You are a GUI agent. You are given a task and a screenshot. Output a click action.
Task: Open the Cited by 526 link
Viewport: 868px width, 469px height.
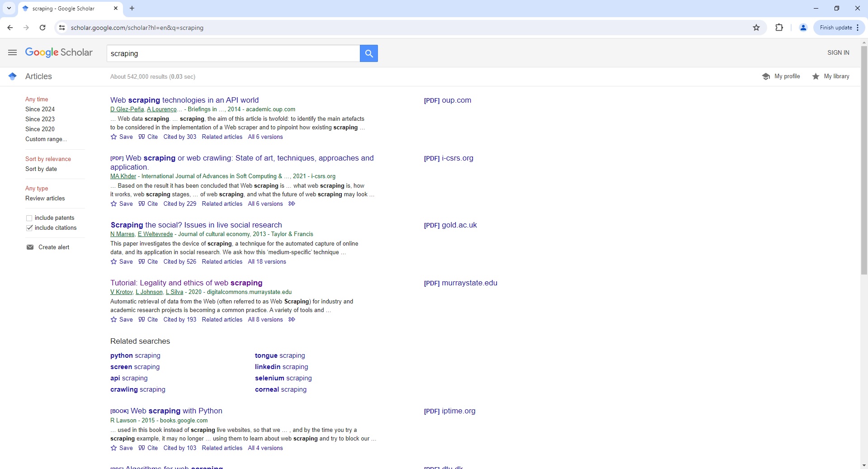(x=179, y=261)
